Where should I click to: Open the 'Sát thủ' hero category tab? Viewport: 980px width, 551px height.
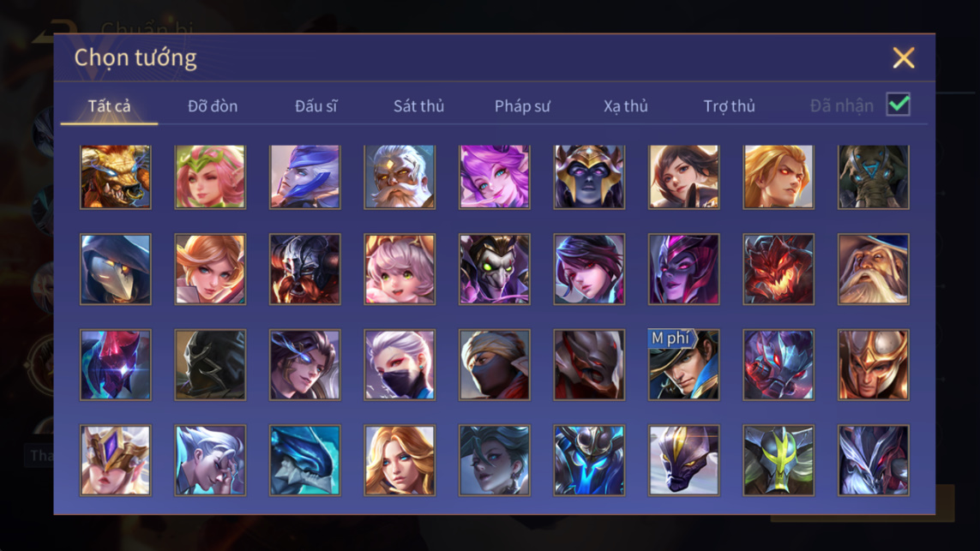[x=418, y=106]
